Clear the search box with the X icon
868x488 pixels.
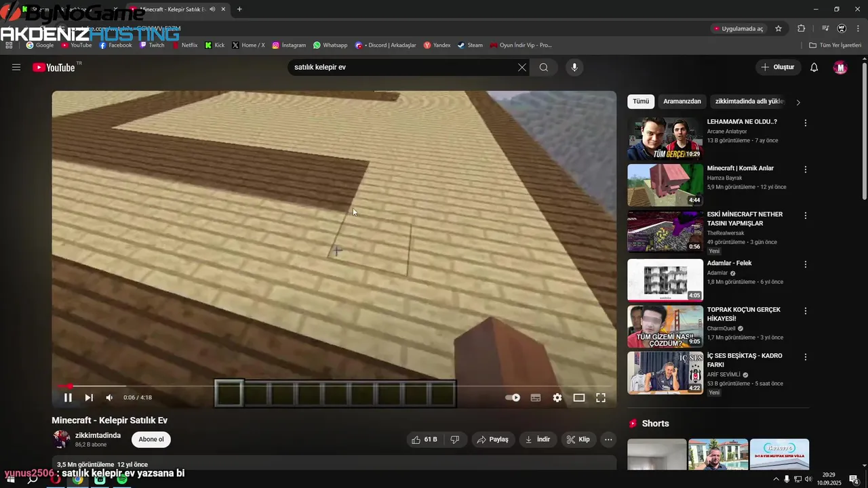click(521, 67)
